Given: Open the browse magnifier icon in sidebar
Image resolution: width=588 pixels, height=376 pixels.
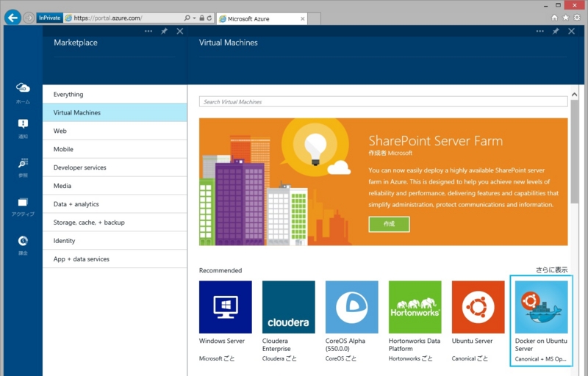Looking at the screenshot, I should coord(23,163).
